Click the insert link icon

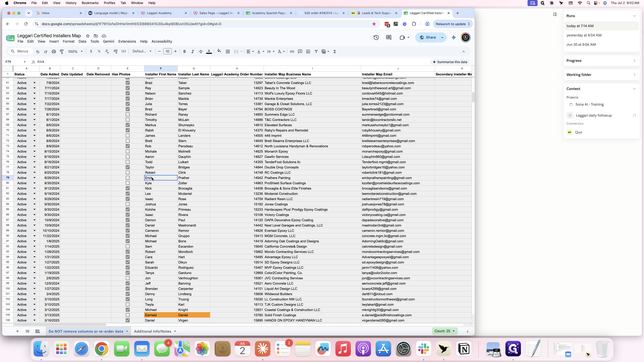(292, 51)
